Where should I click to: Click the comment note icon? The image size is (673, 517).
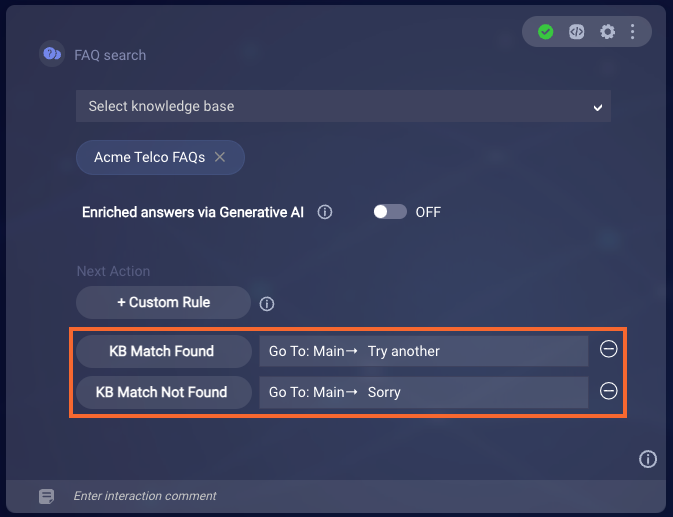coord(46,496)
